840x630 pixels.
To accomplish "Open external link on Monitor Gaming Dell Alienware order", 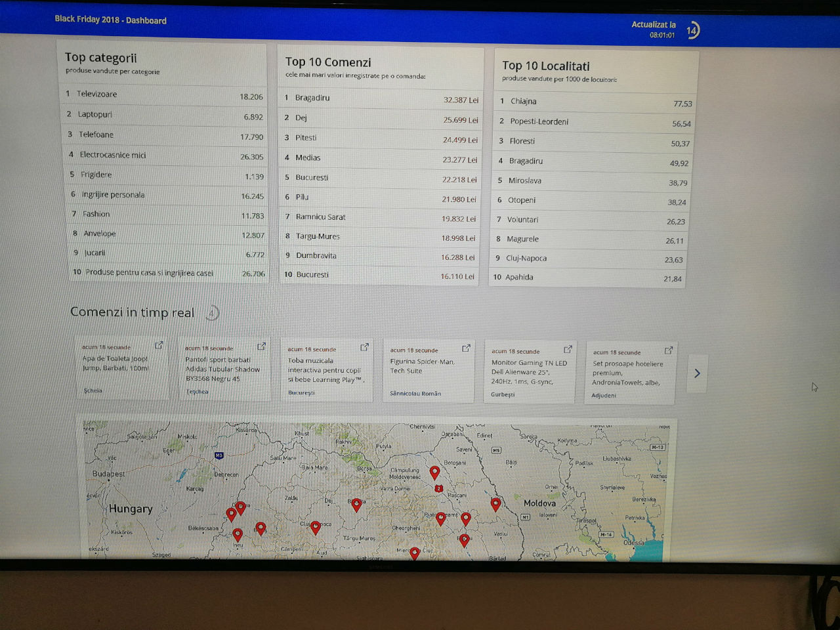I will (568, 349).
